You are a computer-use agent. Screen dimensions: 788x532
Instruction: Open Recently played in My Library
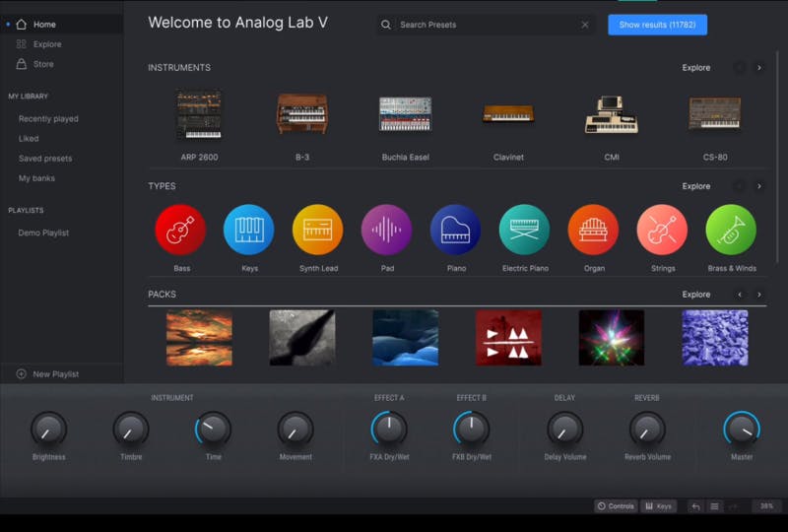point(48,118)
